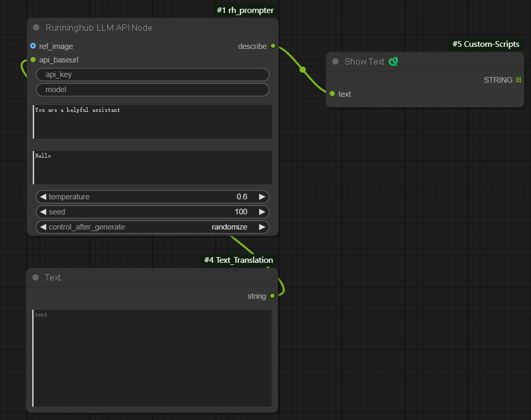Screen dimensions: 531x420
Task: Click right arrow to change randomize option
Action: tap(262, 227)
